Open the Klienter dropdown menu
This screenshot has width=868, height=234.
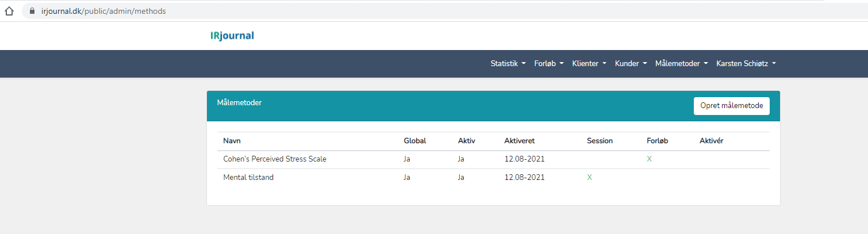tap(589, 64)
